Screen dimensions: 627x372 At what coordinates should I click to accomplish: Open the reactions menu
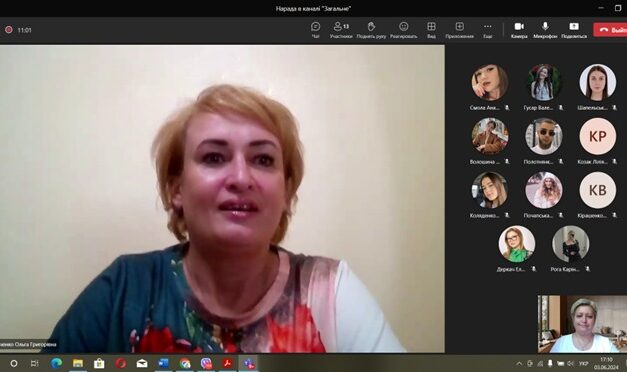coord(403,30)
